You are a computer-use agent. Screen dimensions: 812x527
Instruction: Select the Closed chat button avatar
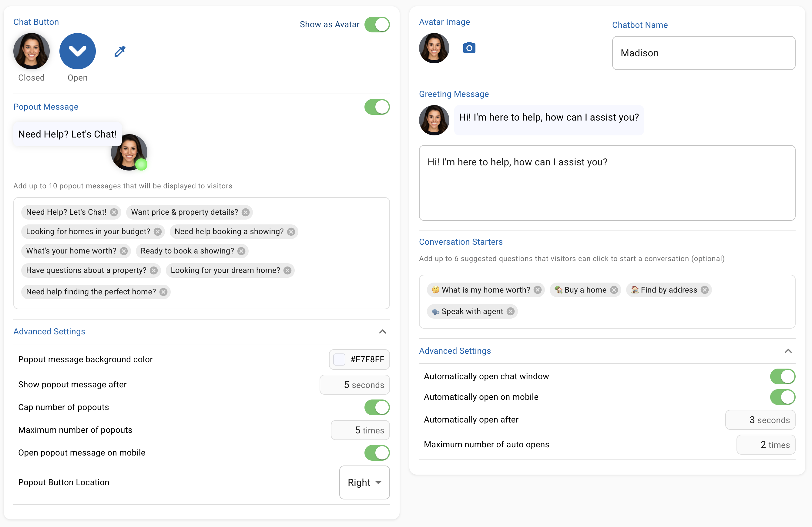(32, 51)
